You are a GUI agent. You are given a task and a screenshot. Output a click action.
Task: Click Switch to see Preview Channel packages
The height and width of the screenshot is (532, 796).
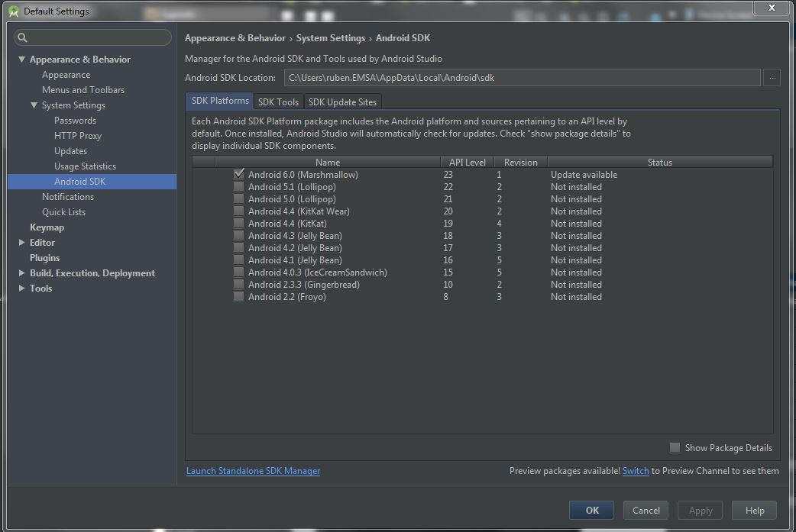[x=636, y=470]
